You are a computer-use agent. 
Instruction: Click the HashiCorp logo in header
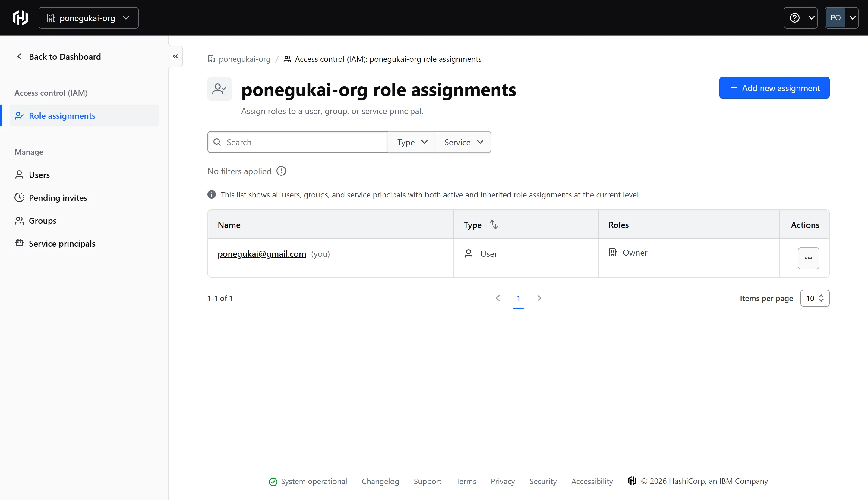tap(20, 18)
